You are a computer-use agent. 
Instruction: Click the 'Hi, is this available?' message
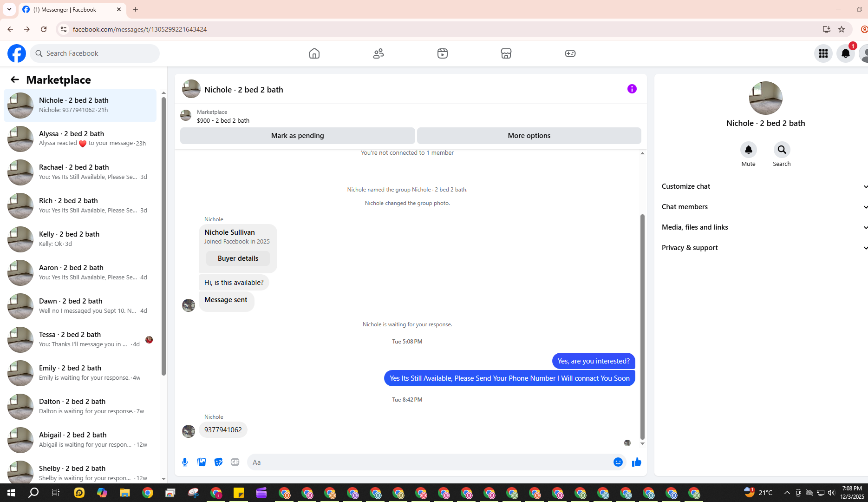coord(234,283)
